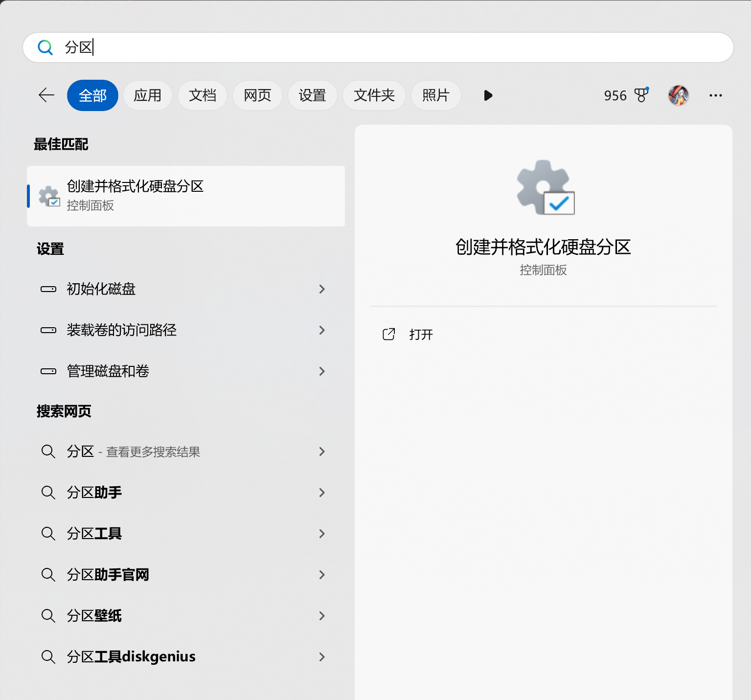
Task: Click inside the search text field
Action: [391, 47]
